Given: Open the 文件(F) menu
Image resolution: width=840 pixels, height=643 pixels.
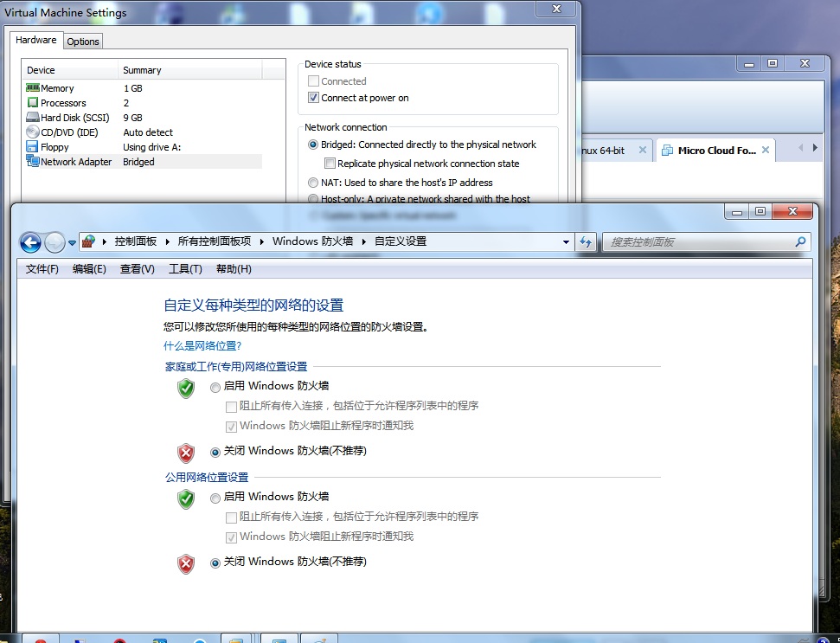Looking at the screenshot, I should (42, 269).
